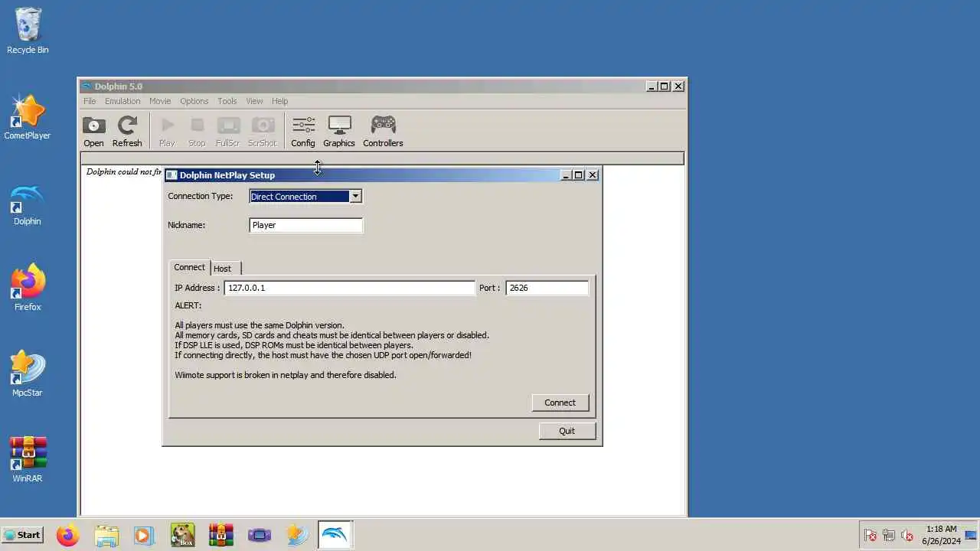This screenshot has width=980, height=551.
Task: Click the IP Address input field
Action: coord(349,288)
